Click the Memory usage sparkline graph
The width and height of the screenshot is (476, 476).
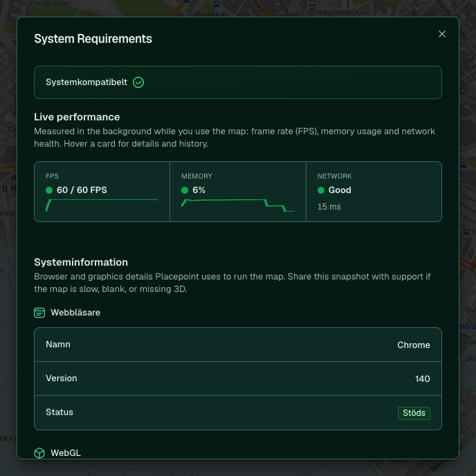pos(238,205)
